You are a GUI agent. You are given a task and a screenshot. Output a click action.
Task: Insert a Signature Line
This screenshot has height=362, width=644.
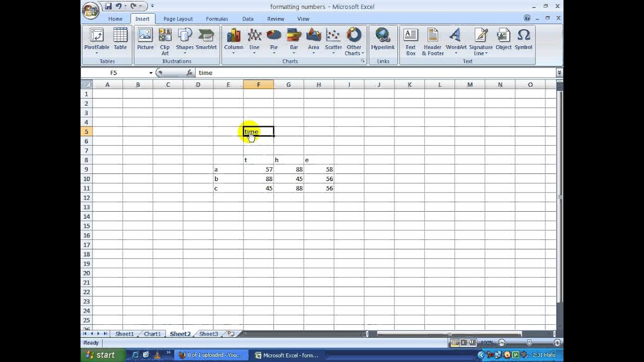[x=481, y=41]
